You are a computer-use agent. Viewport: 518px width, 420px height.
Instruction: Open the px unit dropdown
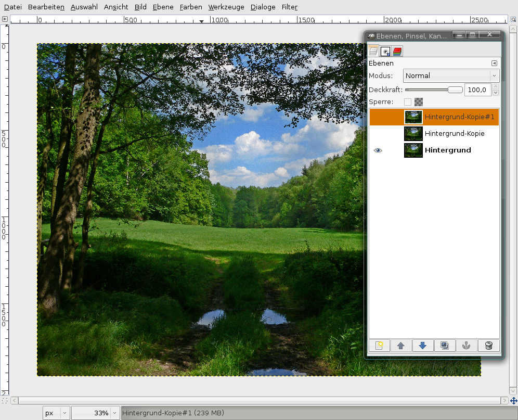tap(56, 413)
